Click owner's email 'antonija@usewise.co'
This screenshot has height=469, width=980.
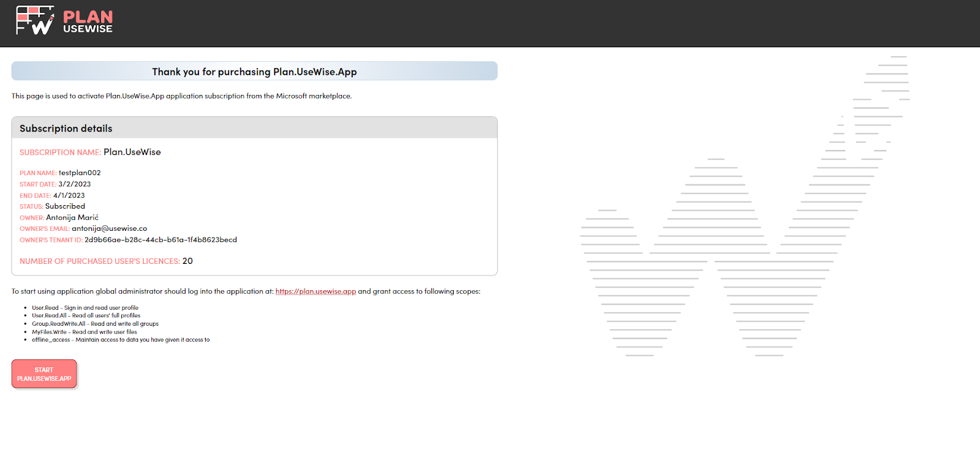click(110, 228)
